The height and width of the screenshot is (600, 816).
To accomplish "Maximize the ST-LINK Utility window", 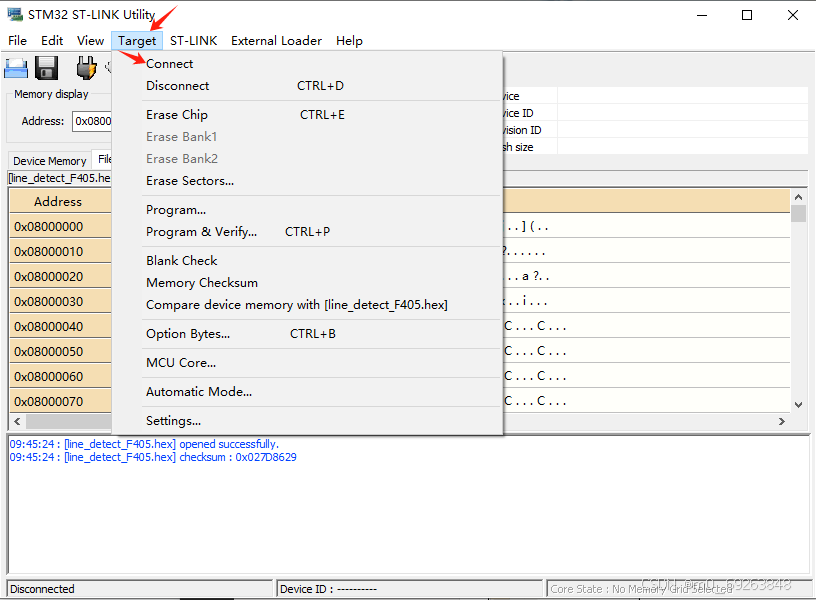I will pyautogui.click(x=747, y=15).
